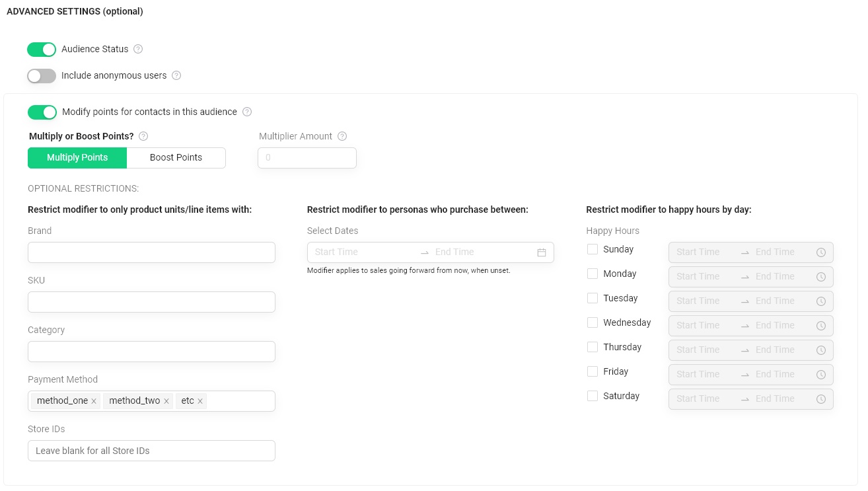The width and height of the screenshot is (868, 491).
Task: Turn off Modify points for contacts toggle
Action: pos(42,112)
